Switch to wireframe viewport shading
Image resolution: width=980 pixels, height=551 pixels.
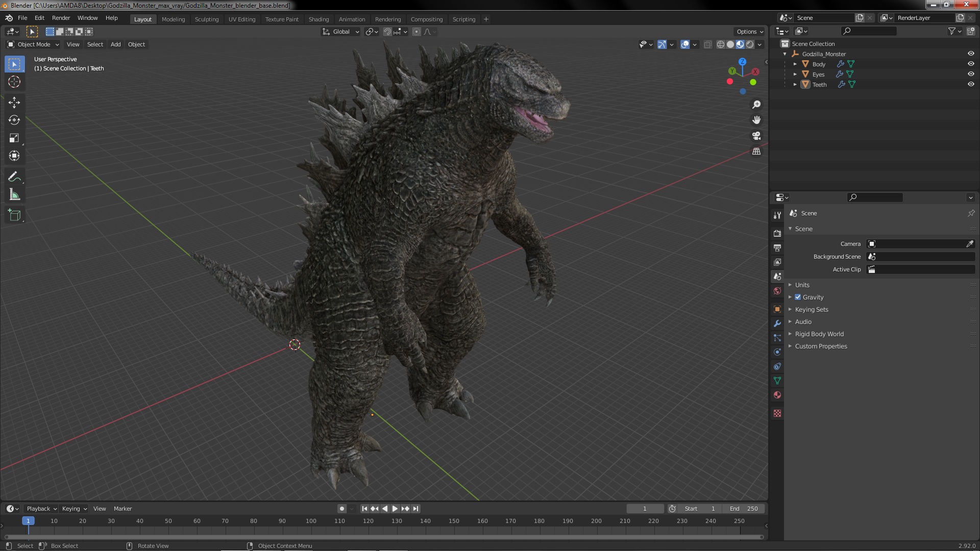click(x=721, y=44)
